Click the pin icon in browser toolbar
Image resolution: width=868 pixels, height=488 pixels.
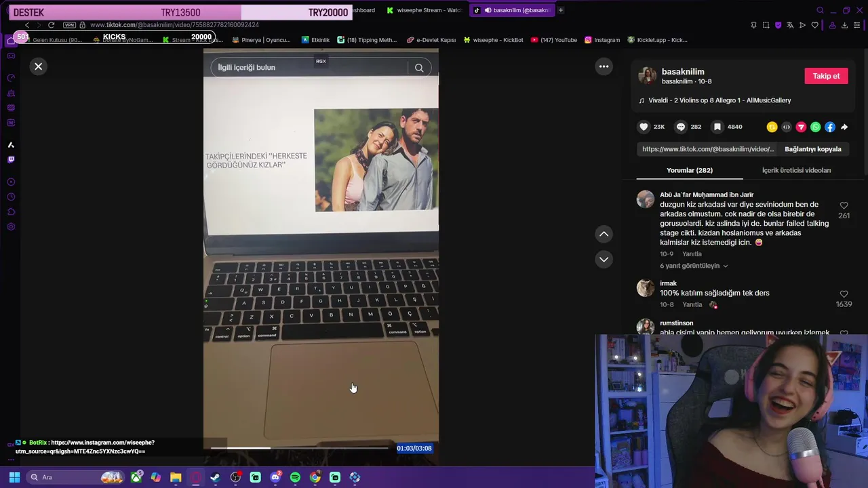tap(753, 25)
